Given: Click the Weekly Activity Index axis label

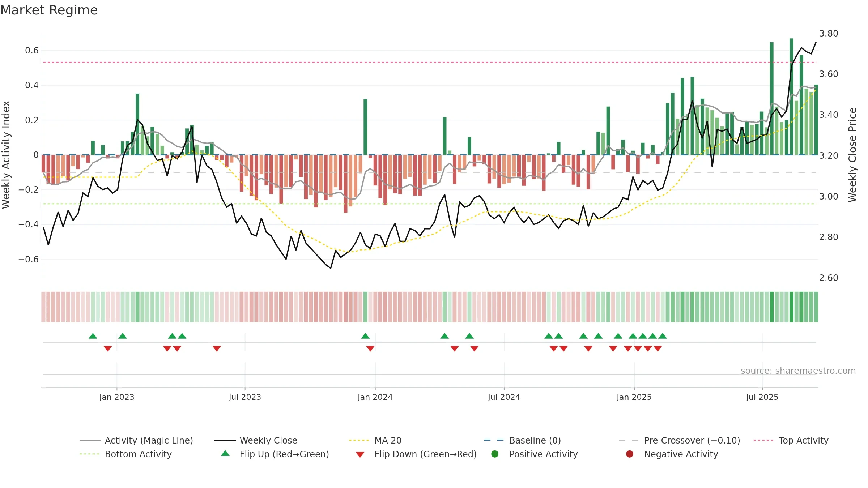Looking at the screenshot, I should [x=6, y=155].
